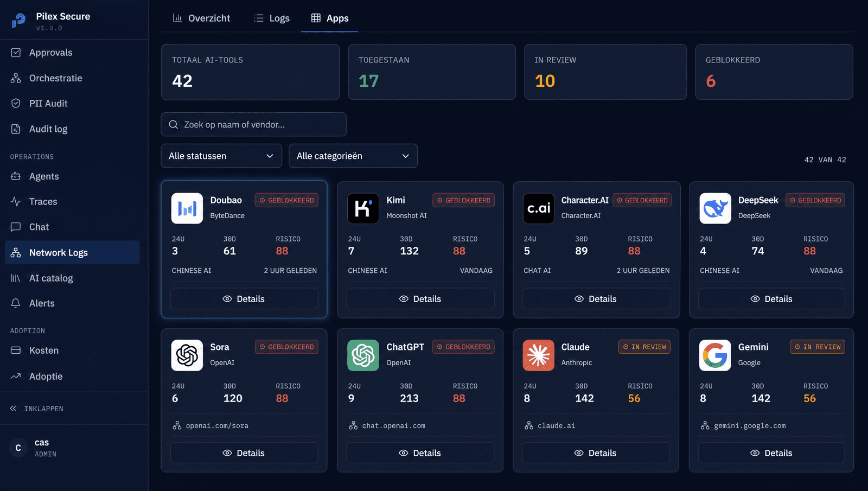
Task: Click the Geblokkeerd badge on Sora
Action: 286,347
